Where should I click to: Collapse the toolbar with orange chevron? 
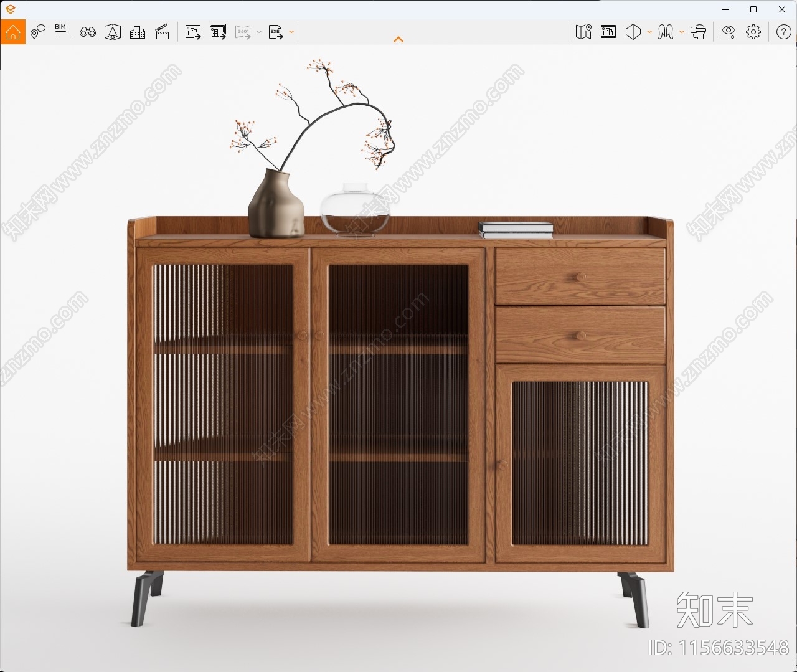click(398, 39)
